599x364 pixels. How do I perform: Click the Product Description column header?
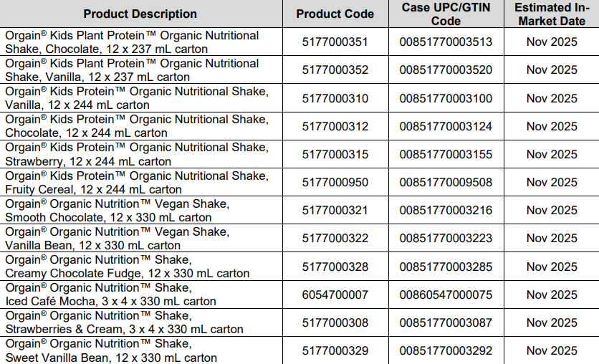click(x=140, y=14)
